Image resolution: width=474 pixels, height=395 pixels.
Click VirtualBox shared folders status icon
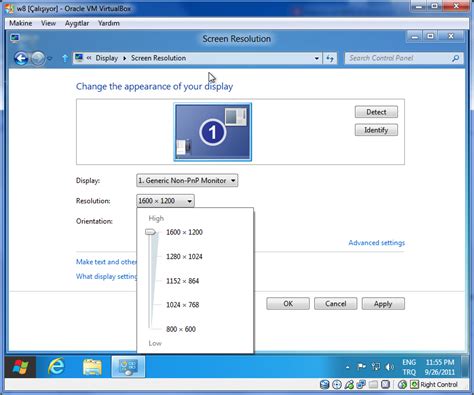pyautogui.click(x=373, y=385)
